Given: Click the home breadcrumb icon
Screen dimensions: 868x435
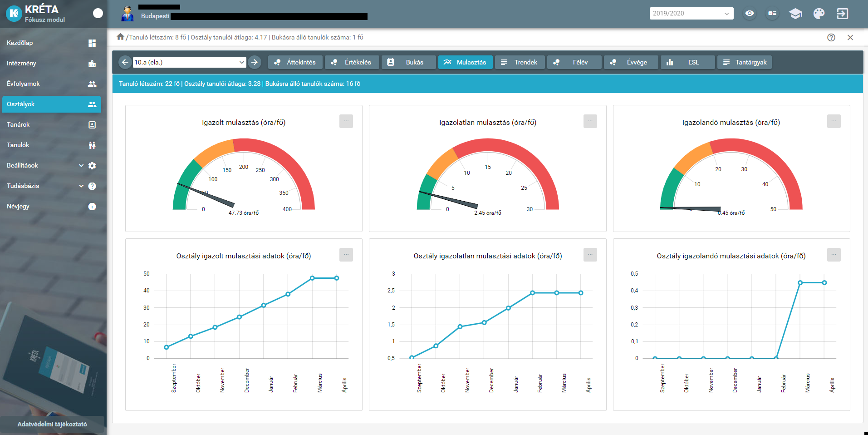Looking at the screenshot, I should click(120, 37).
